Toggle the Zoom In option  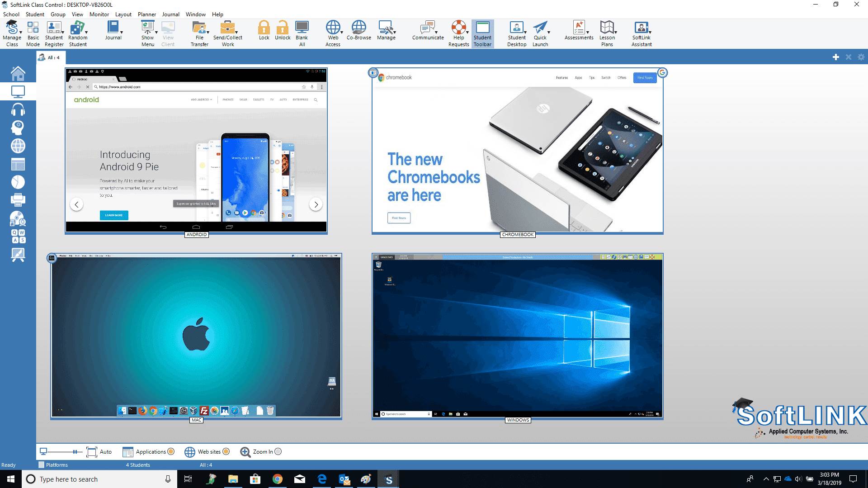261,451
